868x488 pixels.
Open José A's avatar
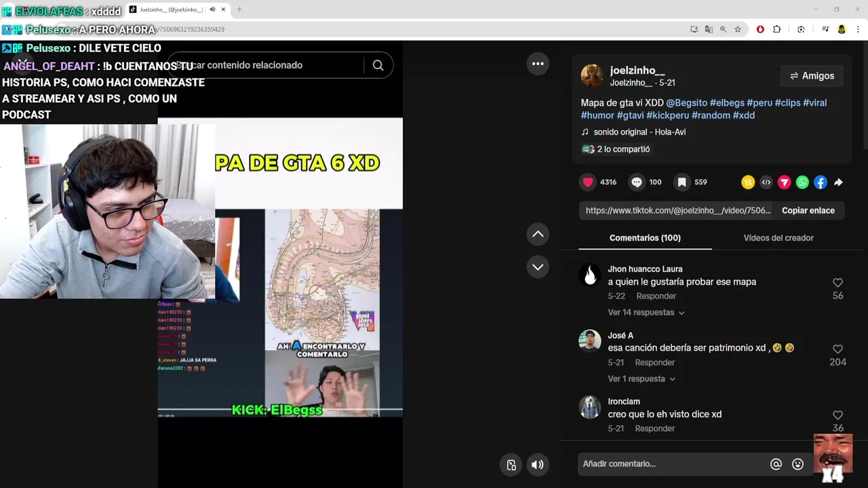click(590, 341)
